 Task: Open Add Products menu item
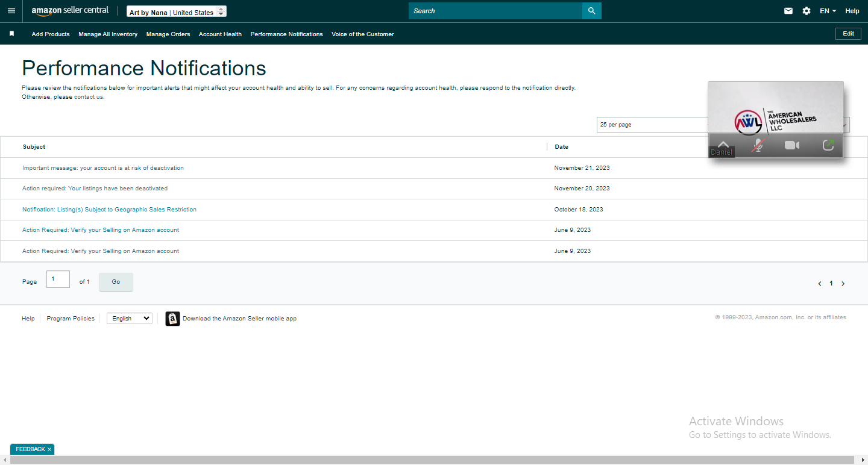coord(51,34)
